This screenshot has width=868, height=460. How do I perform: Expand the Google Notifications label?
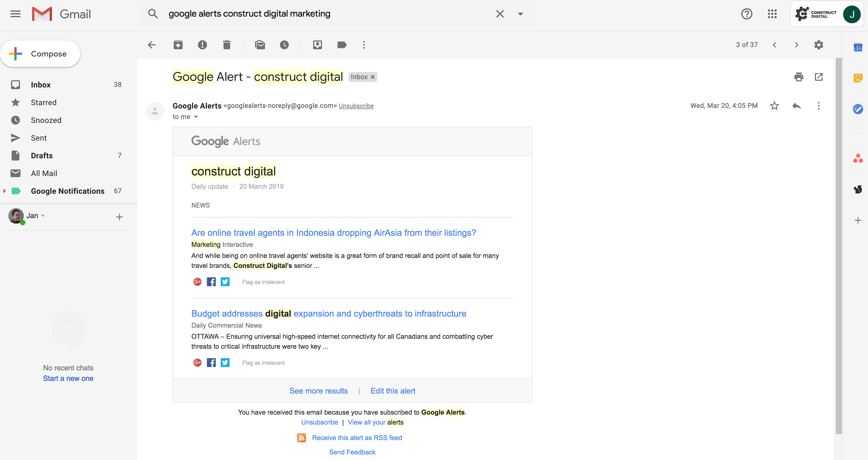(x=4, y=191)
